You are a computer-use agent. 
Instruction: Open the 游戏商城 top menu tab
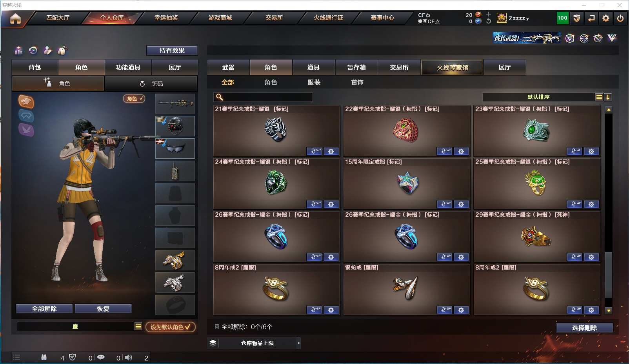point(220,18)
